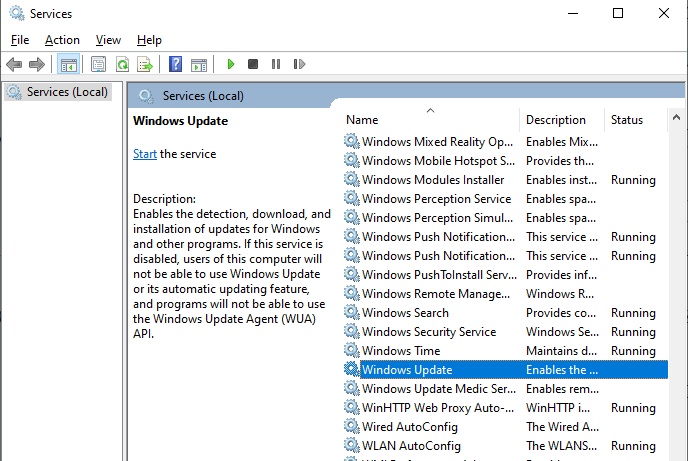The height and width of the screenshot is (461, 688).
Task: Start the service with the green play button
Action: pyautogui.click(x=231, y=64)
